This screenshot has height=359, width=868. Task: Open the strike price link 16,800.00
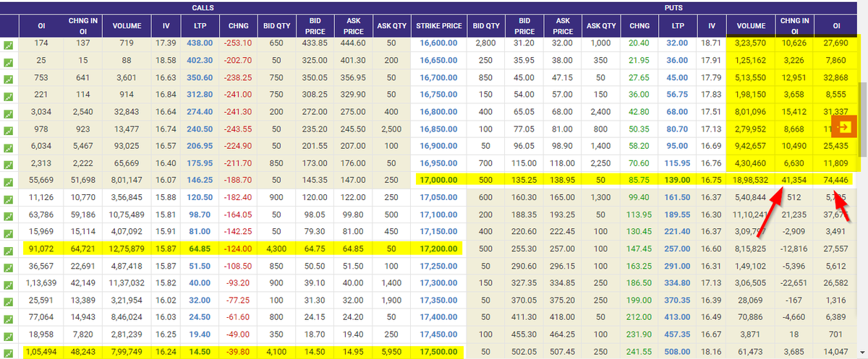click(x=438, y=112)
